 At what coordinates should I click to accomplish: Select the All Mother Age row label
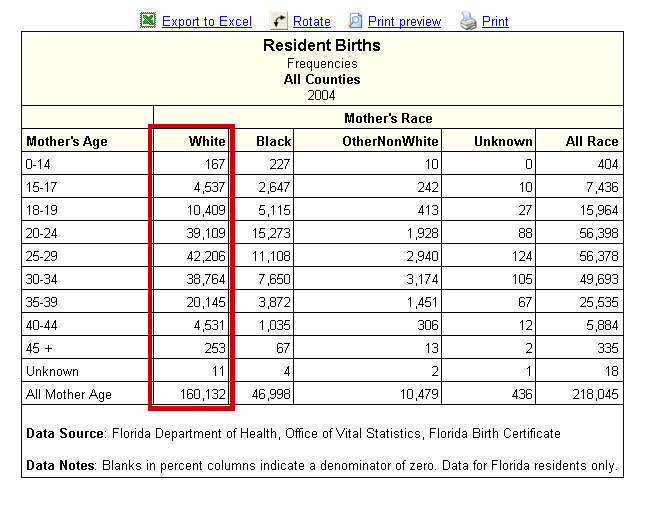(68, 395)
